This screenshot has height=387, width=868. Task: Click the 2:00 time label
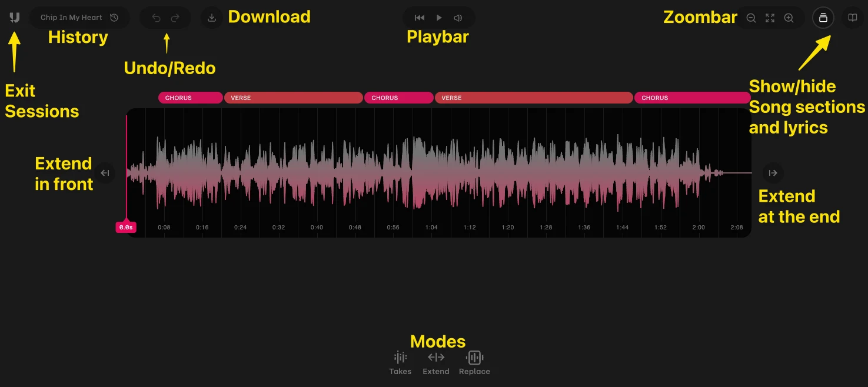(x=699, y=228)
